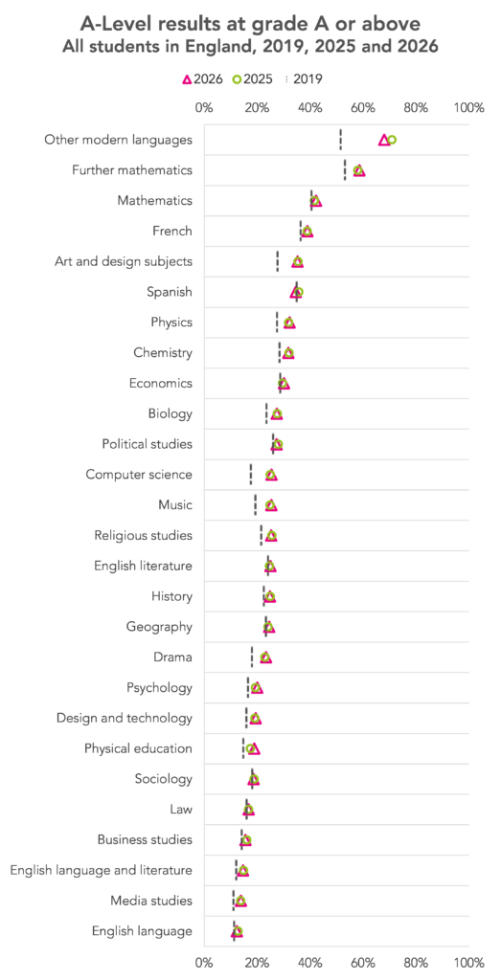
Task: Click the 2019 dash marker for Music
Action: tap(255, 505)
